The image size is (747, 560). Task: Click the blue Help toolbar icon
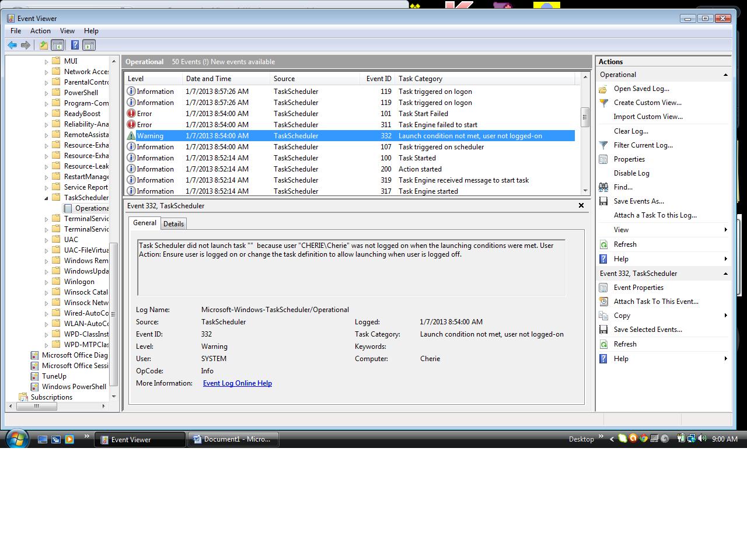point(75,45)
